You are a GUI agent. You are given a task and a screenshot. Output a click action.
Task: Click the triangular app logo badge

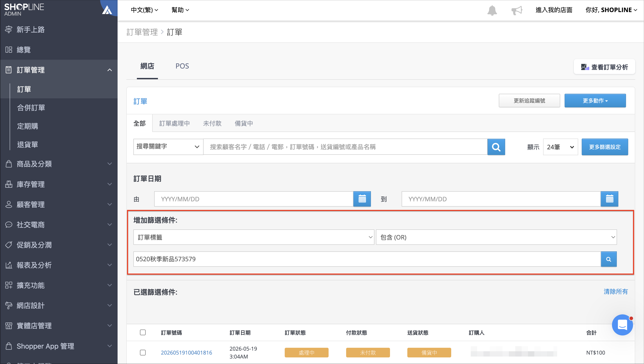coord(107,10)
